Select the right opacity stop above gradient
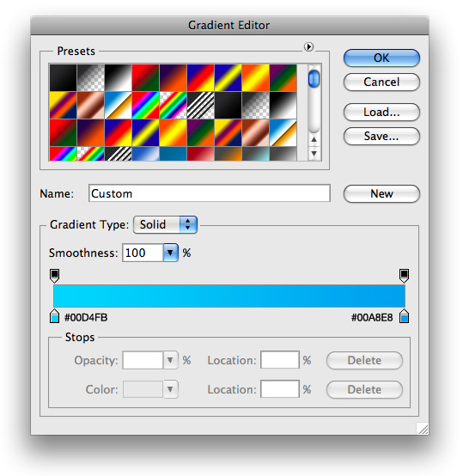The width and height of the screenshot is (463, 476). click(x=404, y=276)
